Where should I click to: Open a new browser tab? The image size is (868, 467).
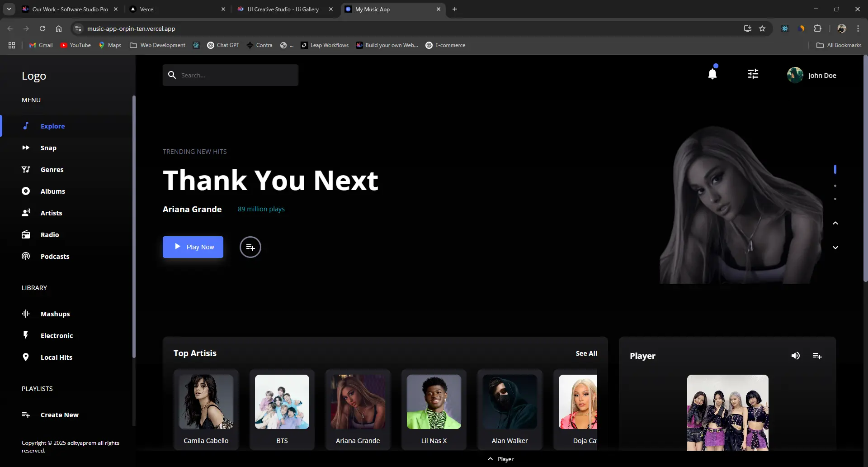455,9
